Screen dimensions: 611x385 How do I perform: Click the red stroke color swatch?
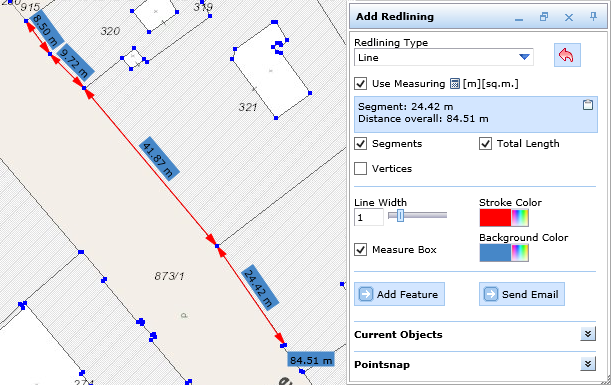point(495,217)
